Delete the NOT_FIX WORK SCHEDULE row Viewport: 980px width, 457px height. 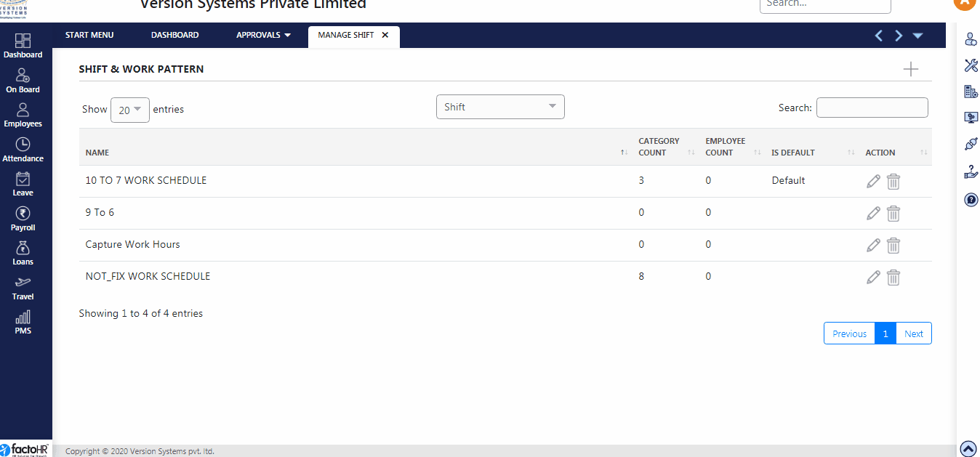pos(893,278)
